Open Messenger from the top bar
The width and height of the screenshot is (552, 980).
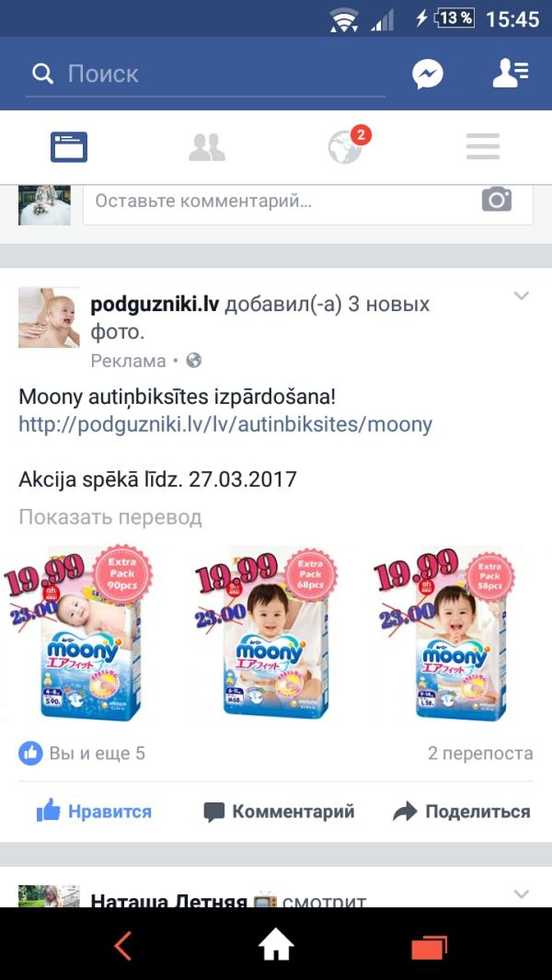pyautogui.click(x=428, y=74)
